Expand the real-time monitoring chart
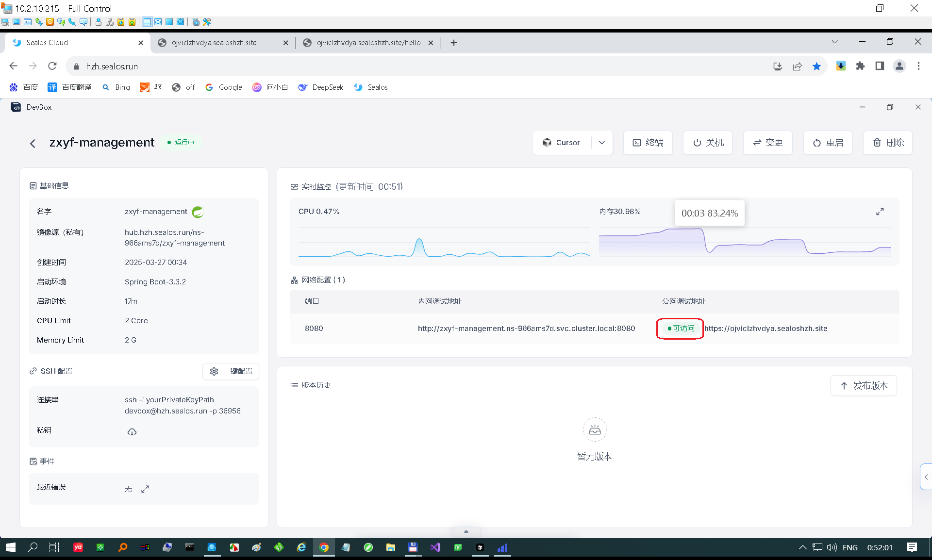 coord(880,212)
